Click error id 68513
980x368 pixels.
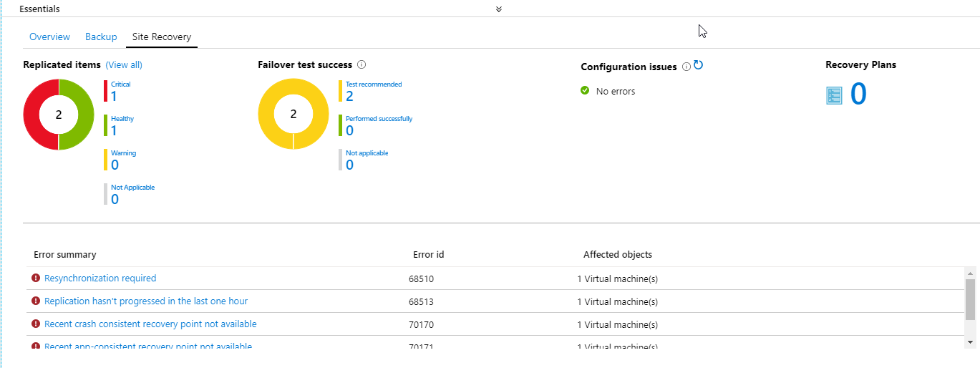(421, 302)
